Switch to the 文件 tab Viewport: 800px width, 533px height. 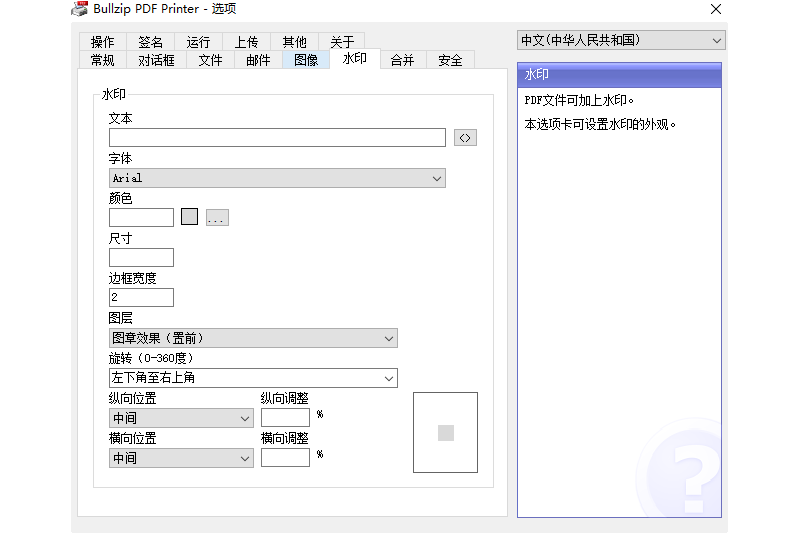point(210,60)
